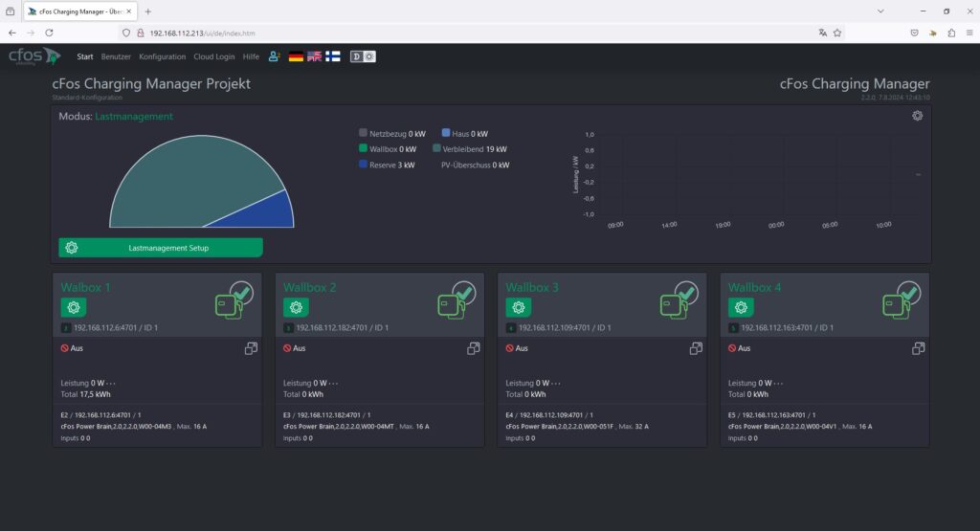Viewport: 980px width, 531px height.
Task: Toggle dark/light theme switch
Action: click(363, 56)
